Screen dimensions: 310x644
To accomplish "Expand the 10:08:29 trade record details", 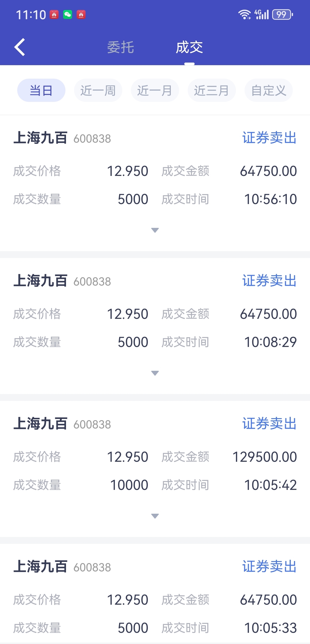I will 155,373.
